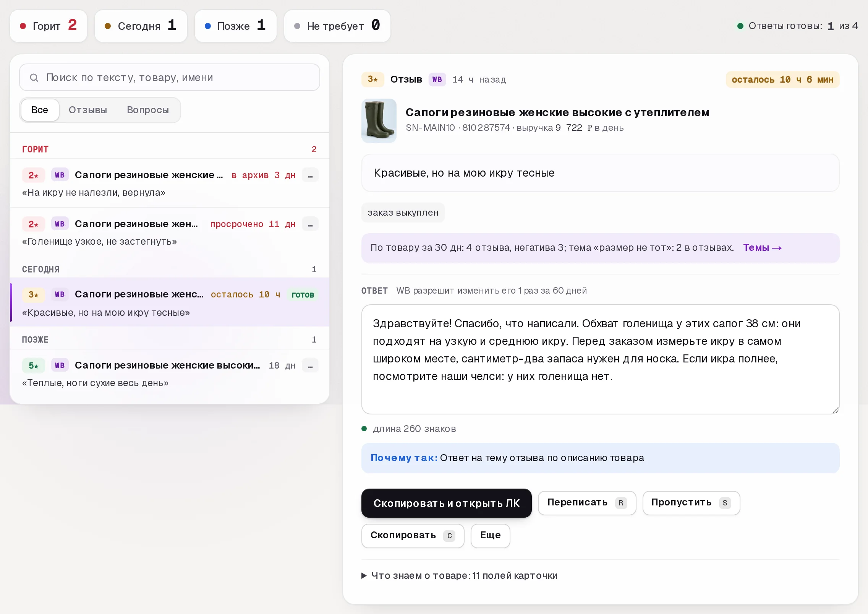This screenshot has width=868, height=614.
Task: Click the «Почему так» explanation box
Action: 600,458
